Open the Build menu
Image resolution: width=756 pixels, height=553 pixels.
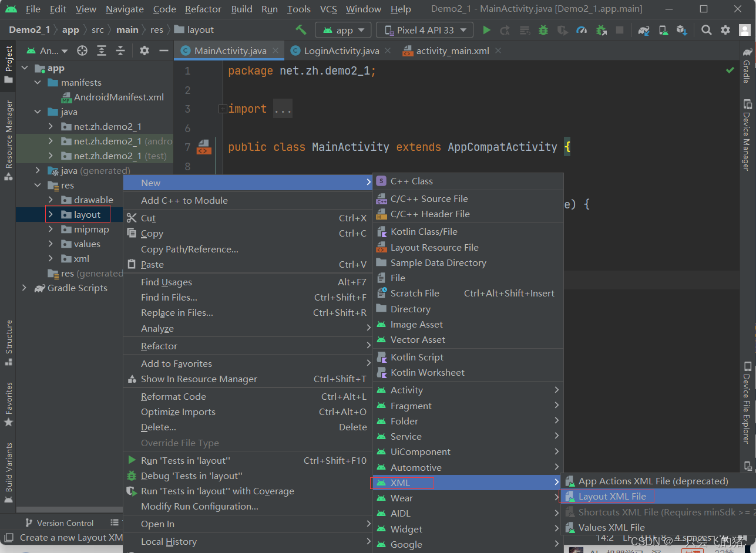(242, 9)
